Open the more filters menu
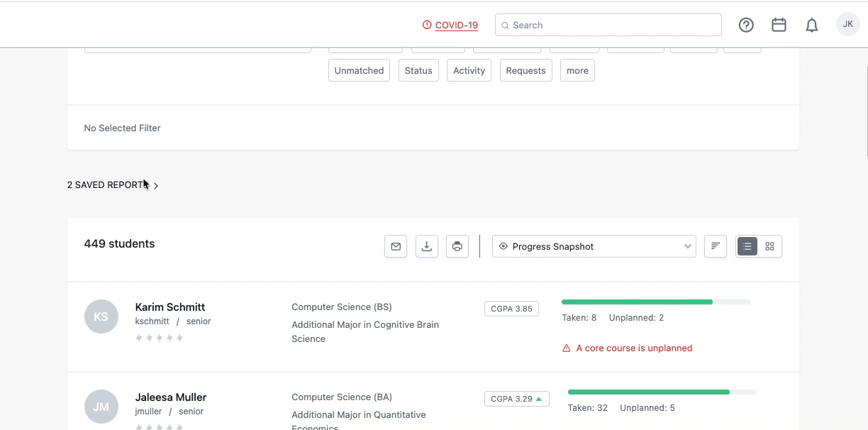Viewport: 868px width, 430px height. tap(577, 70)
